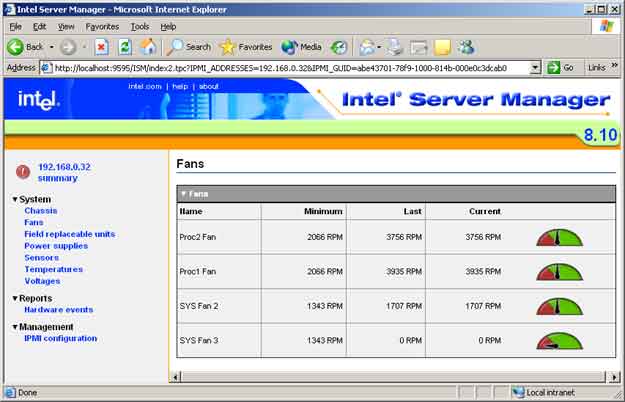Navigate to Hardware events report
Image resolution: width=625 pixels, height=402 pixels.
pos(58,310)
